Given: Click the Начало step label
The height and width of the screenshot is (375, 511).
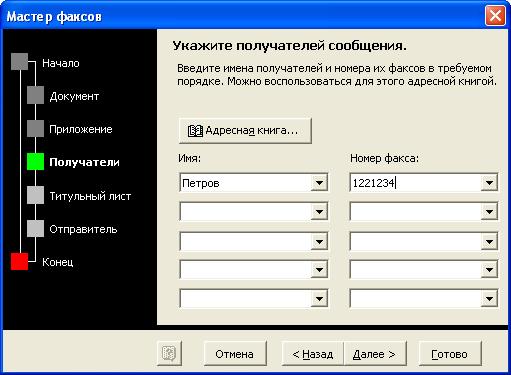Looking at the screenshot, I should (x=61, y=63).
